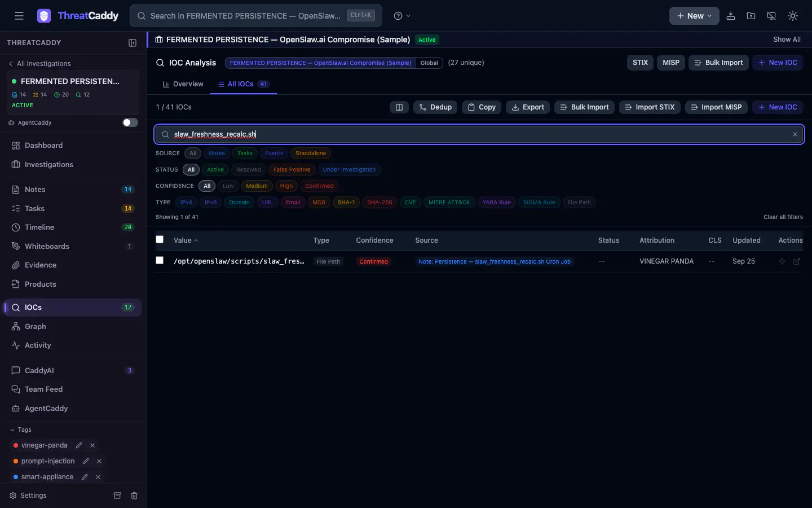Viewport: 812px width, 508px height.
Task: Click the STIX export button
Action: [640, 63]
